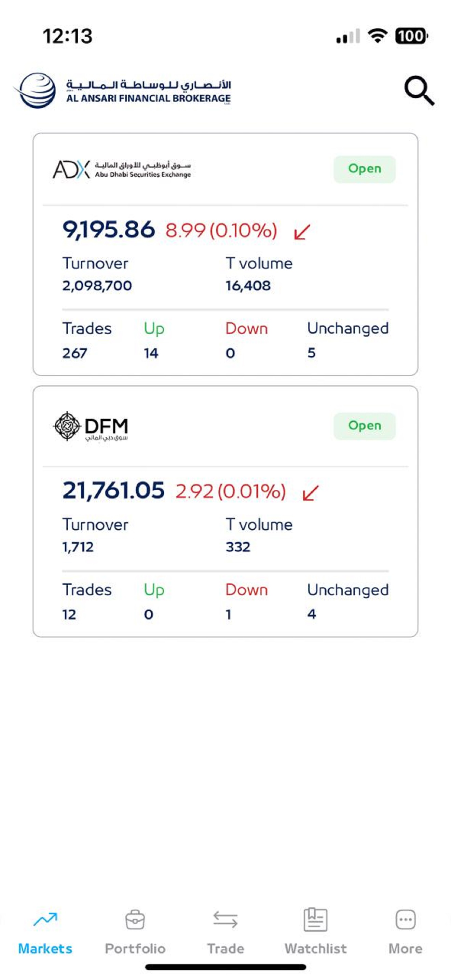Screen dimensions: 451x980
Task: Tap the red down arrow beside 8.99 (0.10%)
Action: (x=302, y=231)
